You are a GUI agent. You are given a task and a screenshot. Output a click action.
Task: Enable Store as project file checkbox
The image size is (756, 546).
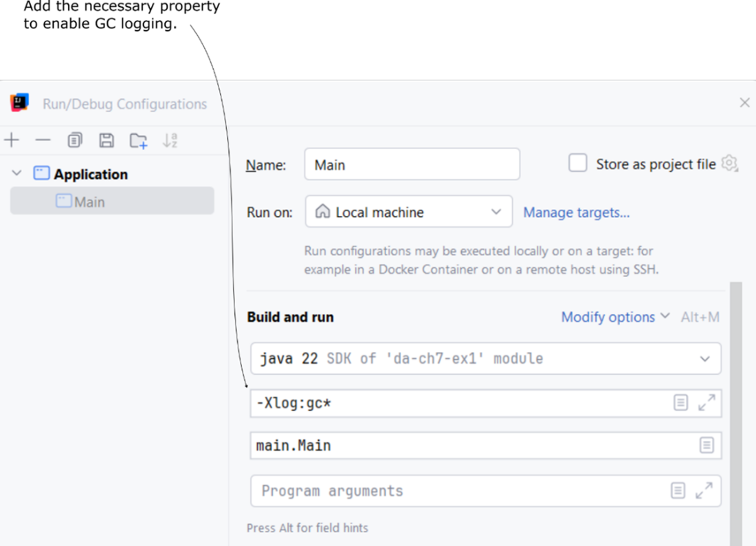578,164
